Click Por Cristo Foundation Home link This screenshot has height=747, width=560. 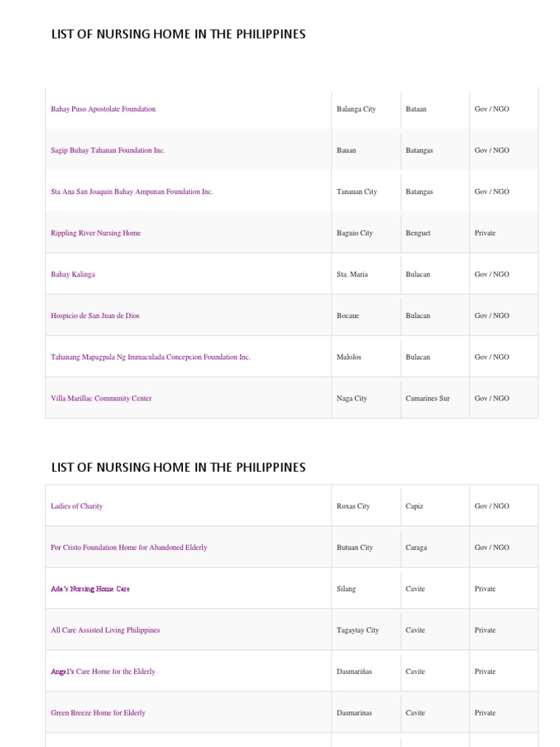(129, 547)
